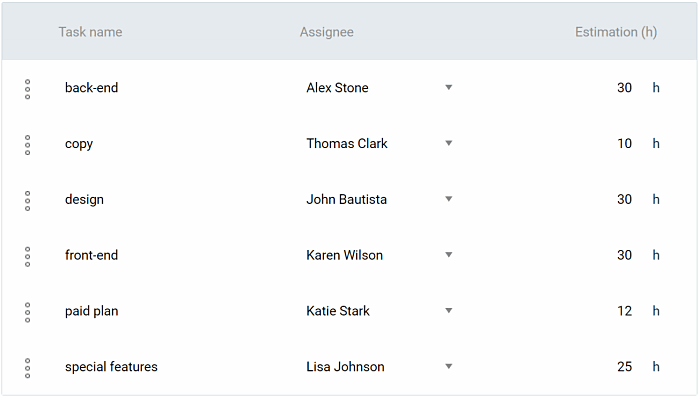This screenshot has height=397, width=700.
Task: Open the three-dot menu for copy row
Action: pos(28,145)
